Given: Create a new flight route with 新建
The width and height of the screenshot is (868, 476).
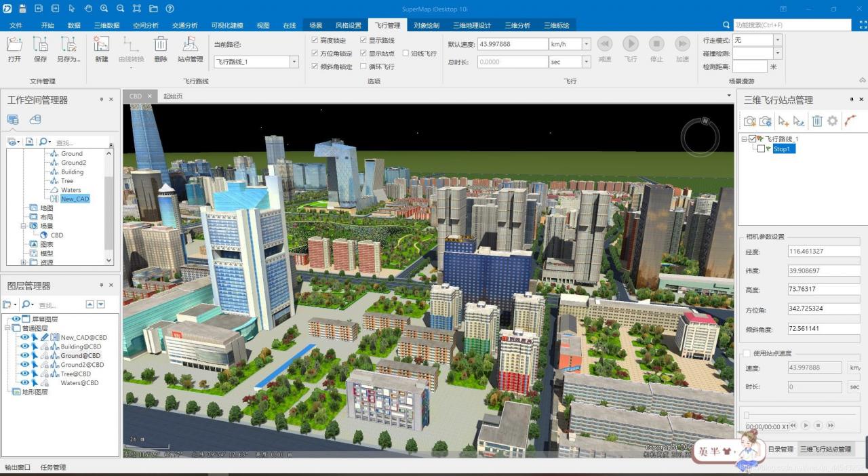Looking at the screenshot, I should [102, 49].
